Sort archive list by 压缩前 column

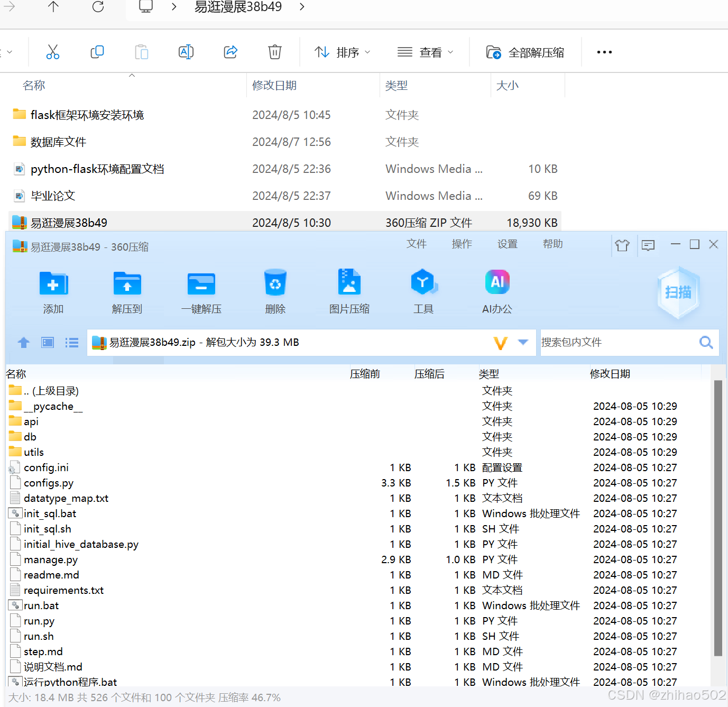pos(365,374)
